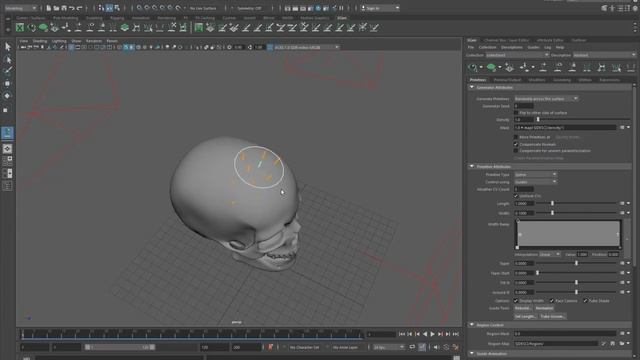Pick the Scale tool in left toolbox
The height and width of the screenshot is (360, 640).
pyautogui.click(x=6, y=110)
